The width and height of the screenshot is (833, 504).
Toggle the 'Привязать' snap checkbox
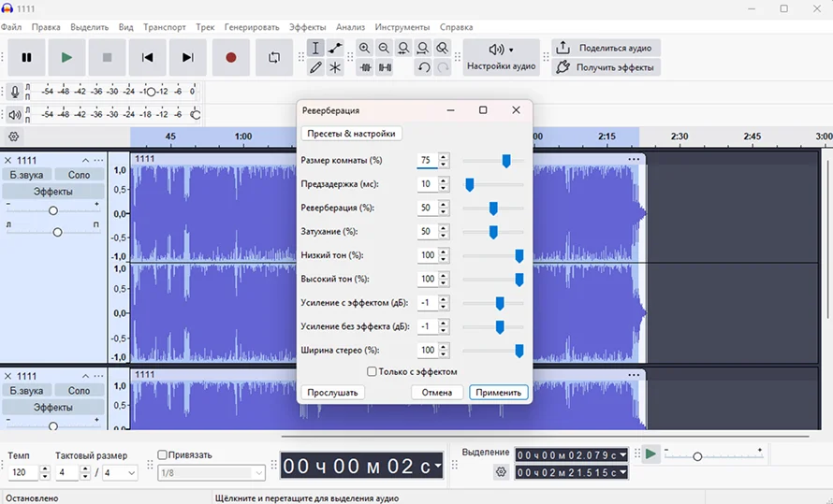pos(163,455)
